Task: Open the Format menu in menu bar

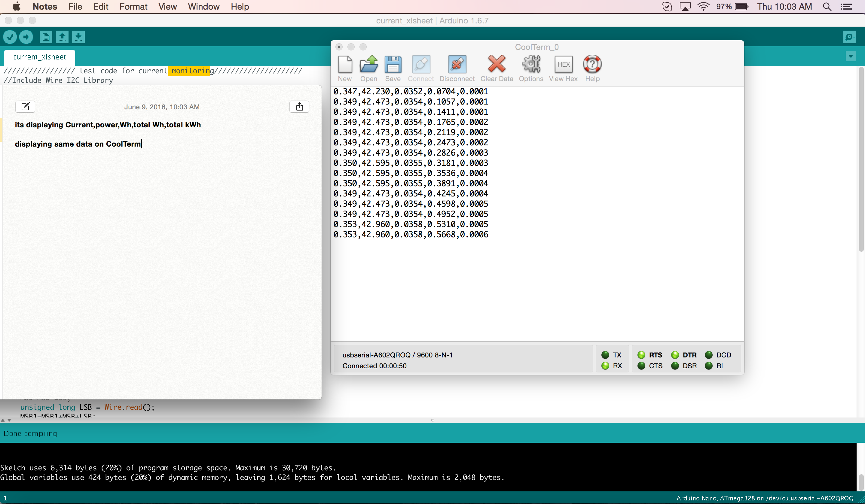Action: [133, 7]
